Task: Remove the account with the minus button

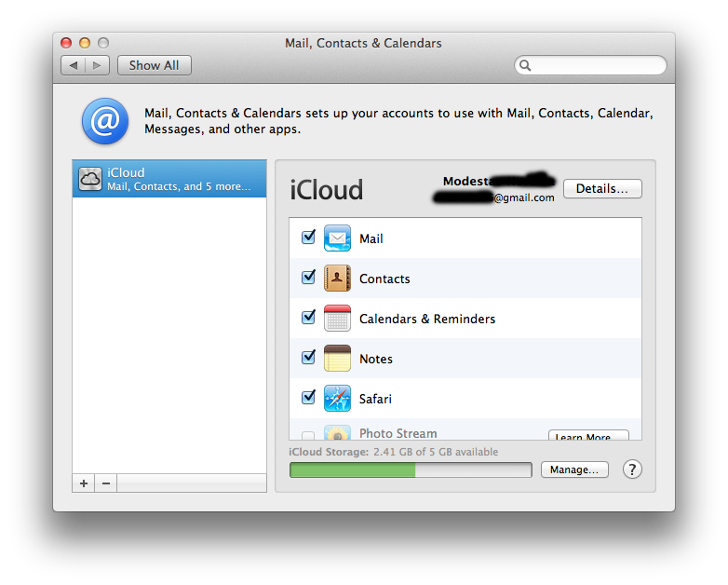Action: tap(106, 483)
